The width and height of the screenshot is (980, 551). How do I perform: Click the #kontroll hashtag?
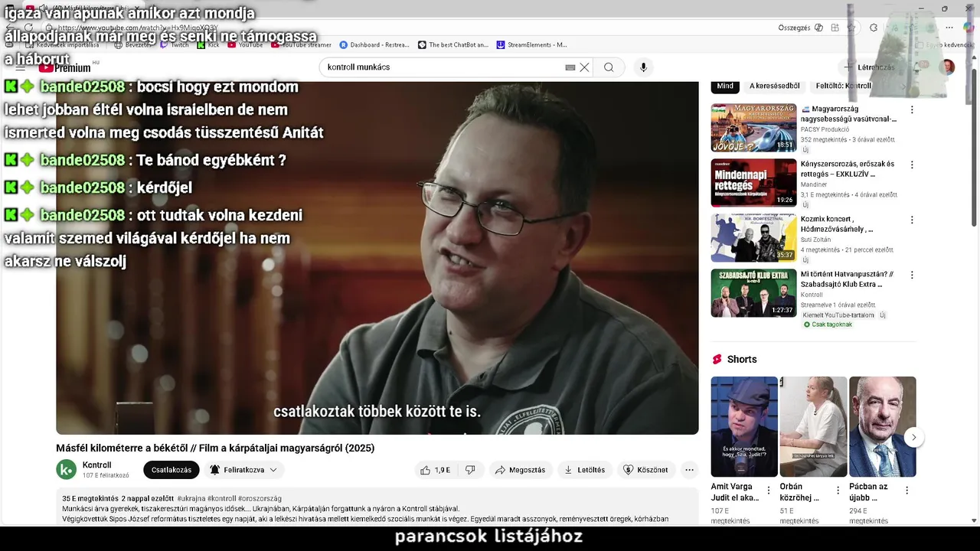click(x=221, y=498)
